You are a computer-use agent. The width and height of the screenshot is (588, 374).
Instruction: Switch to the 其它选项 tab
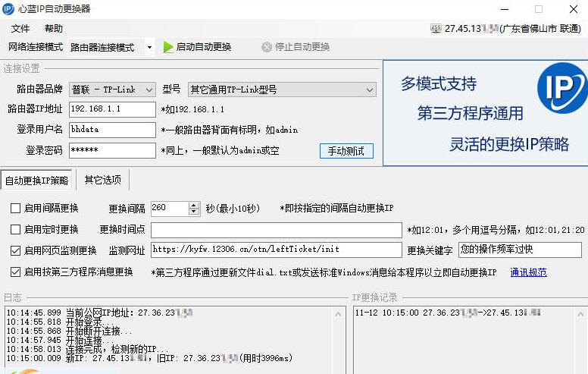(102, 181)
